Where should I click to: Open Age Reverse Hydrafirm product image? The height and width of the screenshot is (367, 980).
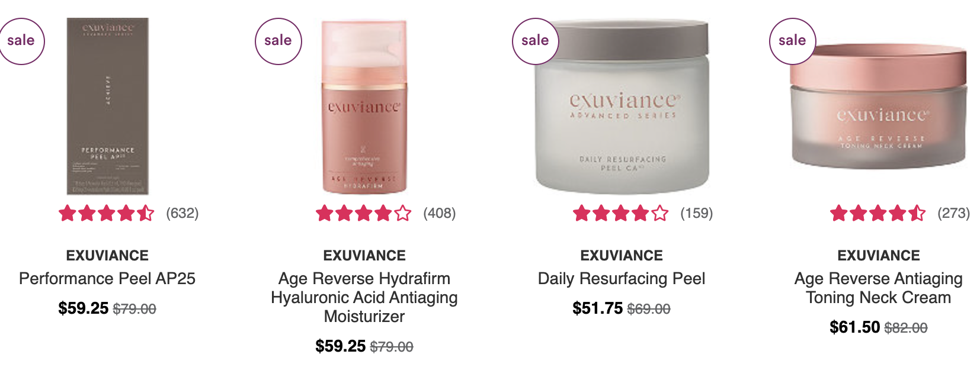pyautogui.click(x=364, y=107)
